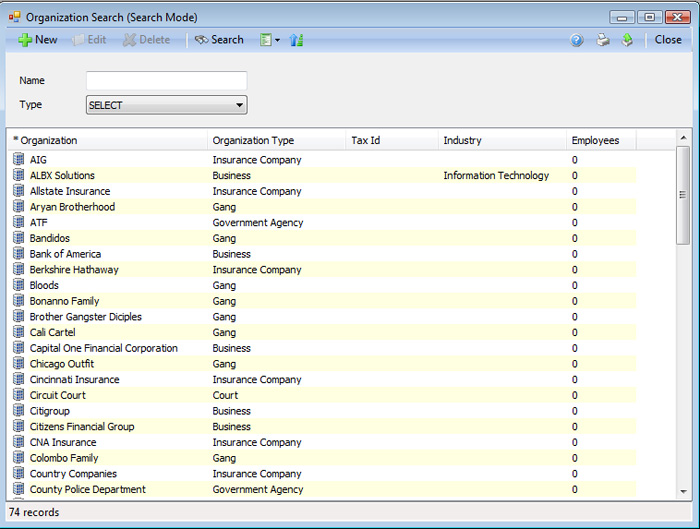Select the Aryan Brotherhood name
Viewport: 700px width, 529px height.
[x=72, y=207]
